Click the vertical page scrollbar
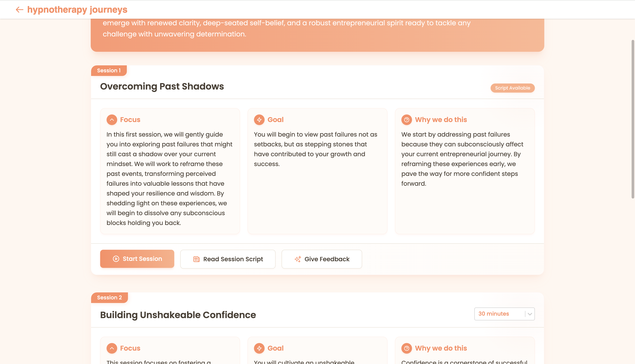Viewport: 635px width, 364px height. point(633,119)
